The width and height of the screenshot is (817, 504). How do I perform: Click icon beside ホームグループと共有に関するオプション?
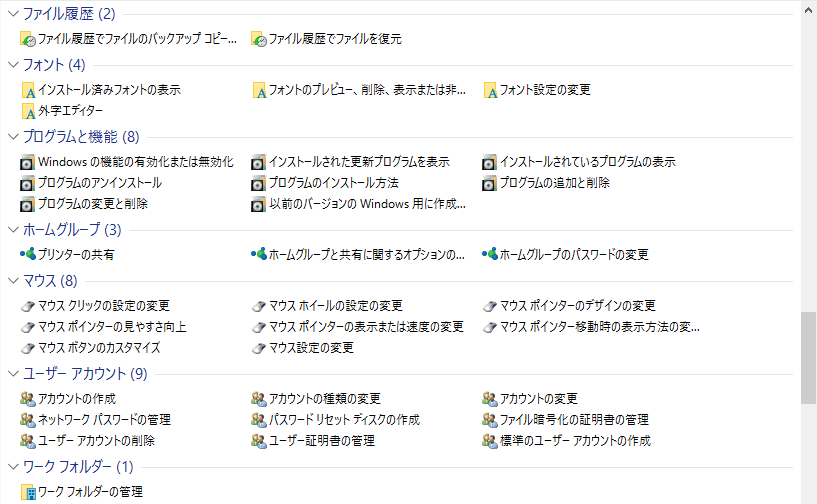(x=258, y=254)
